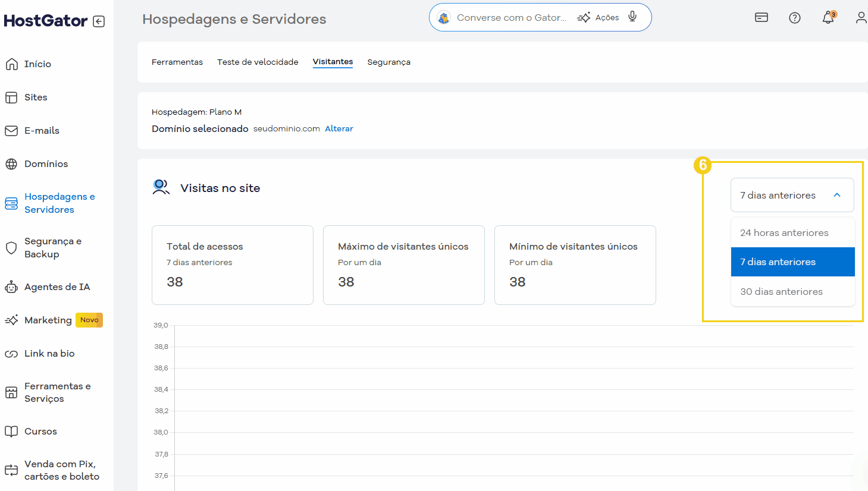Open the 7 dias anteriores period dropdown
Viewport: 868px width, 491px height.
pyautogui.click(x=792, y=194)
